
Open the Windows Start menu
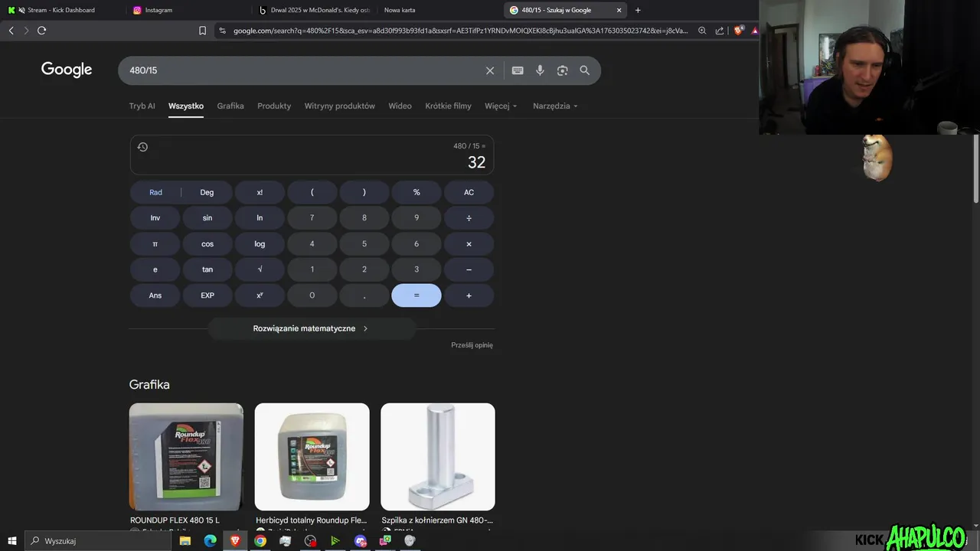(12, 540)
